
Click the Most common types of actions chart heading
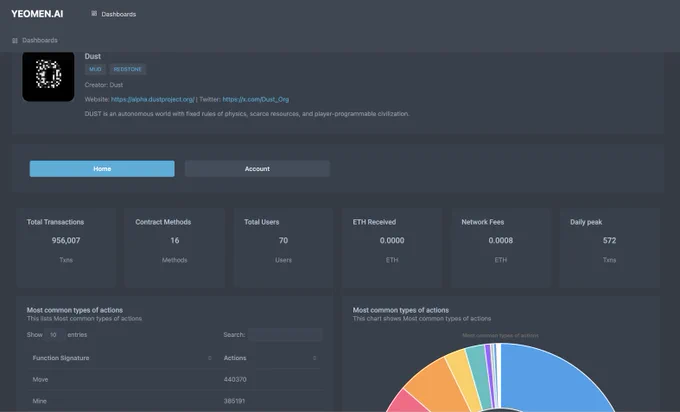tap(401, 310)
